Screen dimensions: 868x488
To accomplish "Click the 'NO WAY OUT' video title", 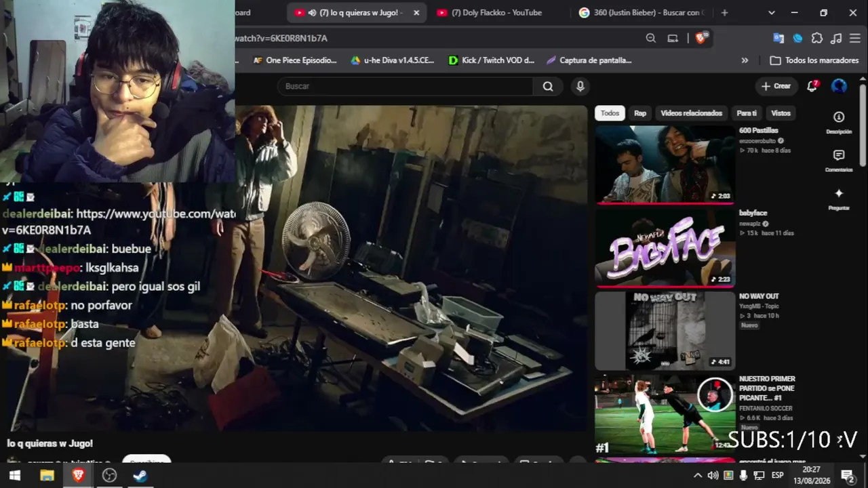I will click(759, 296).
